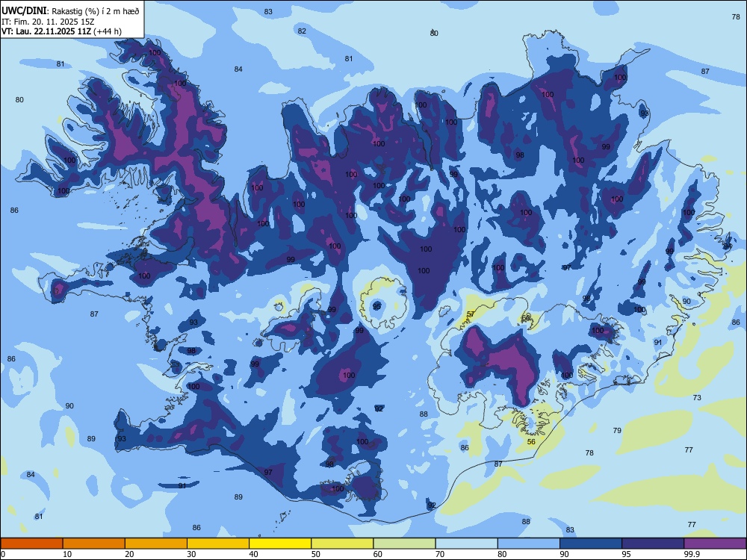
Task: Pick the pale yellow 50–60 legend swatch
Action: coord(343,544)
